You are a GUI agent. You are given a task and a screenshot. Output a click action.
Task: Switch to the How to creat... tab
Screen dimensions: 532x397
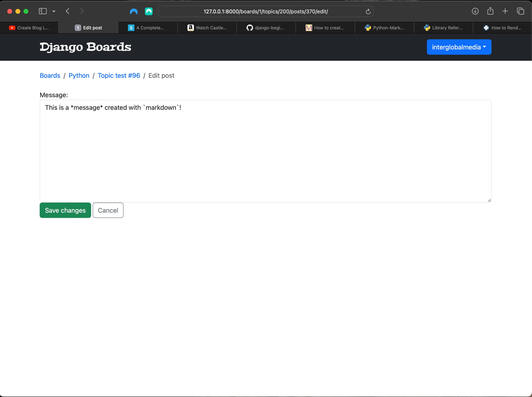pos(325,28)
